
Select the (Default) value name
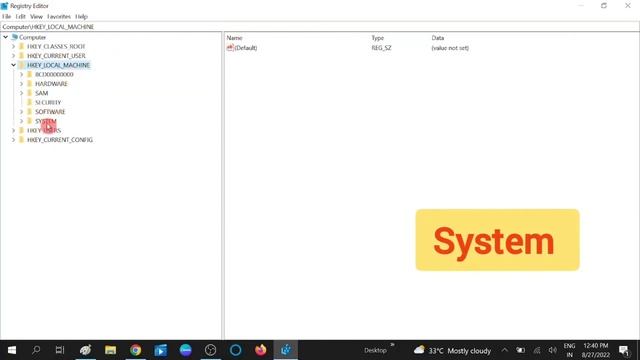246,48
